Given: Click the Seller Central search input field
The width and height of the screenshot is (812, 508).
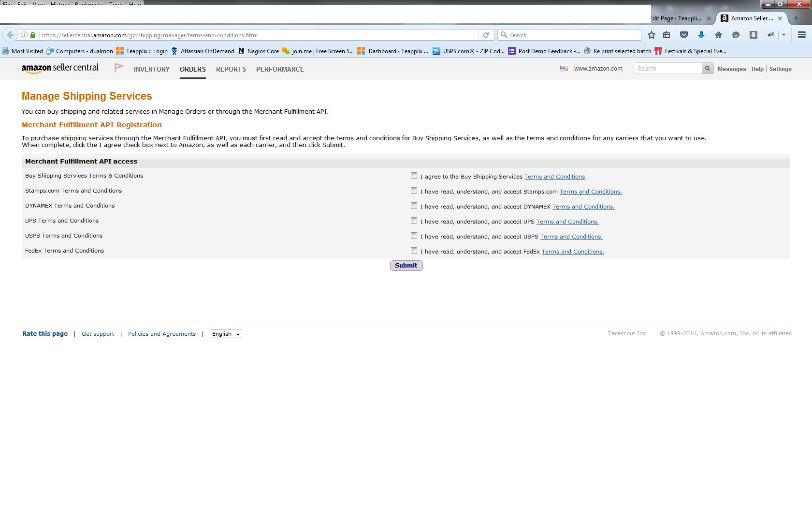Looking at the screenshot, I should tap(668, 69).
